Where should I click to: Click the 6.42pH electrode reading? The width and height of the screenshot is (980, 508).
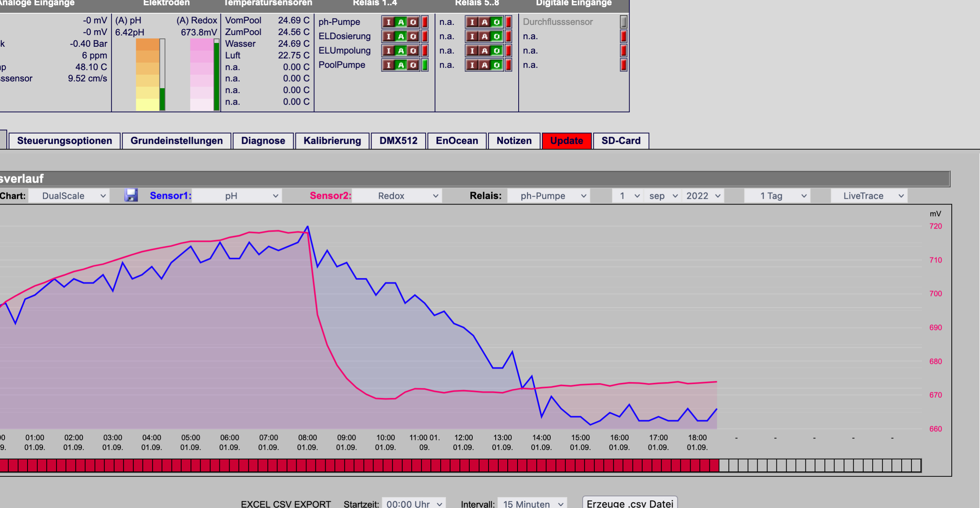coord(130,32)
